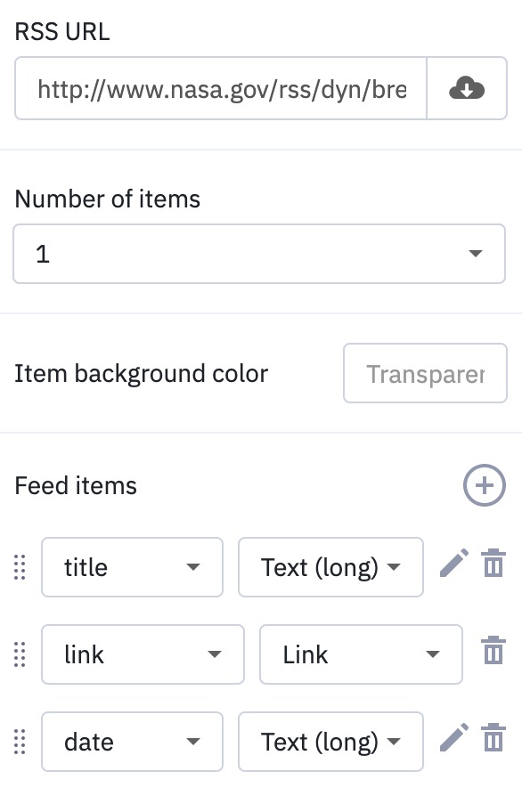Edit the title feed item using the pencil icon
This screenshot has height=812, width=522.
(x=455, y=564)
